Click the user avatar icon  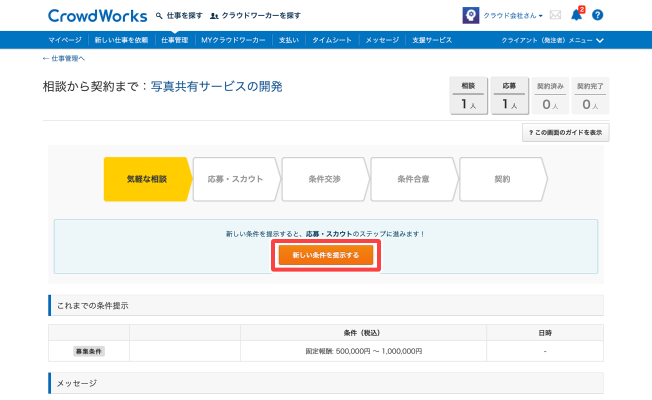click(x=470, y=16)
